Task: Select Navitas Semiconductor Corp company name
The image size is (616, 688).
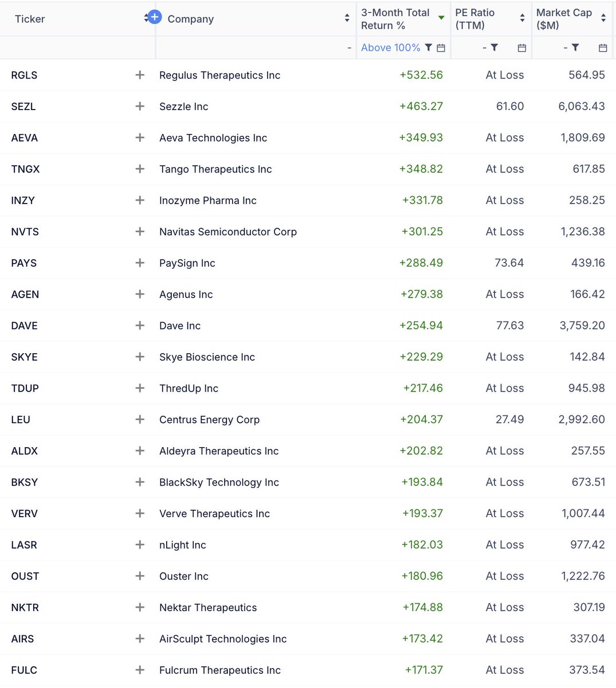Action: coord(228,232)
